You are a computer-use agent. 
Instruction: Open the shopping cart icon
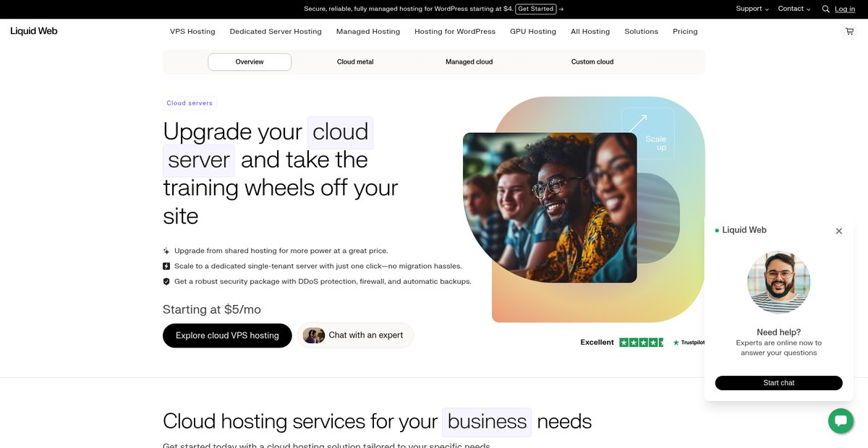click(x=849, y=32)
